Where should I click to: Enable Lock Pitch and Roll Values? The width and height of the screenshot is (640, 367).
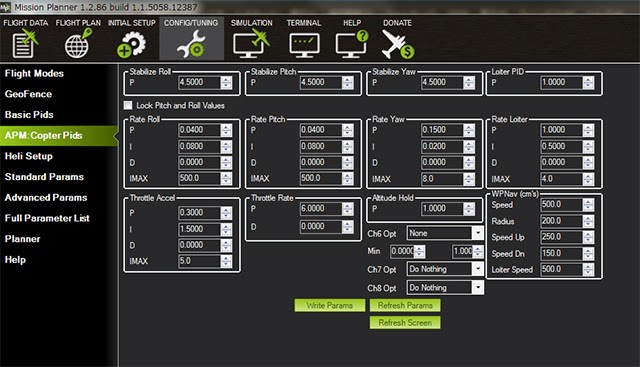pos(128,105)
